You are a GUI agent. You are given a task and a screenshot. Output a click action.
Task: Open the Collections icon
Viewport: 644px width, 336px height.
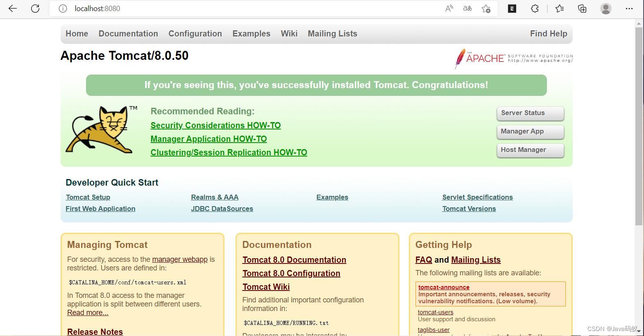coord(582,9)
